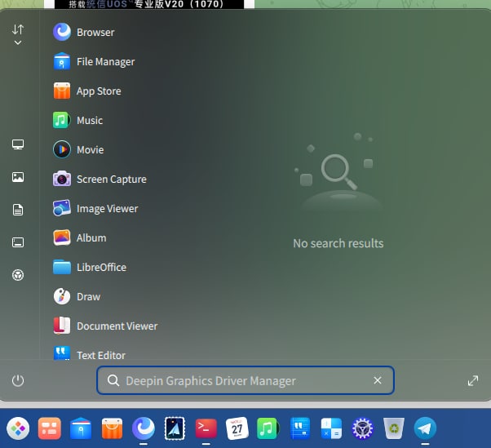Switch launcher to fullscreen mode

coord(473,380)
